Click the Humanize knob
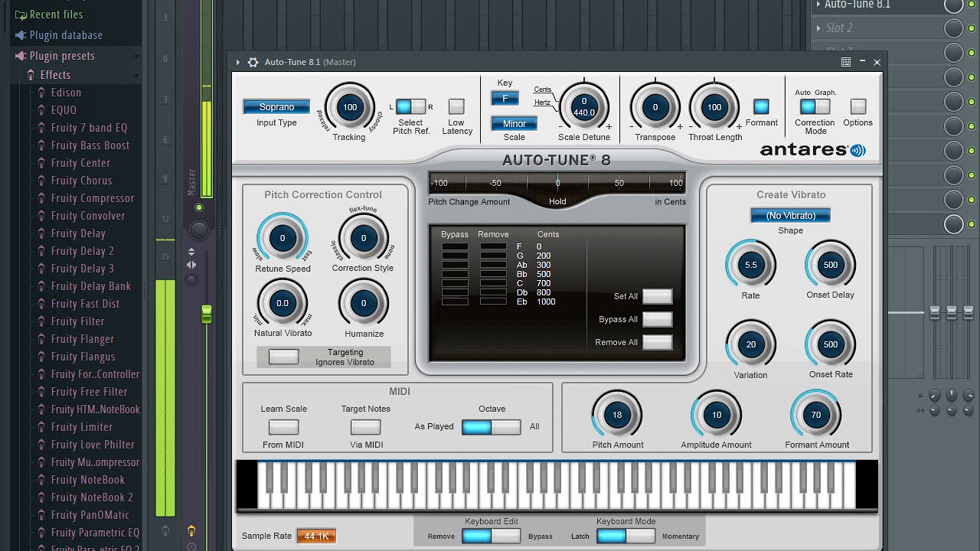 (364, 303)
